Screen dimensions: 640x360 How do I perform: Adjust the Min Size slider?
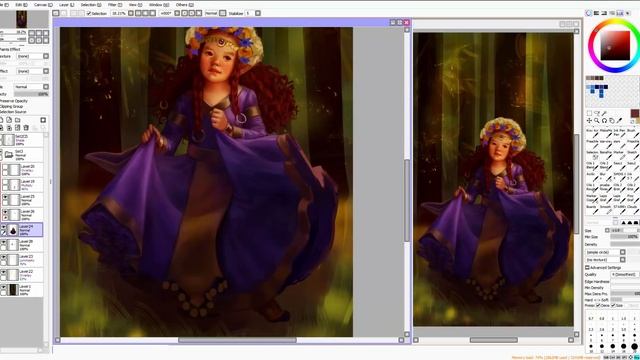(625, 237)
